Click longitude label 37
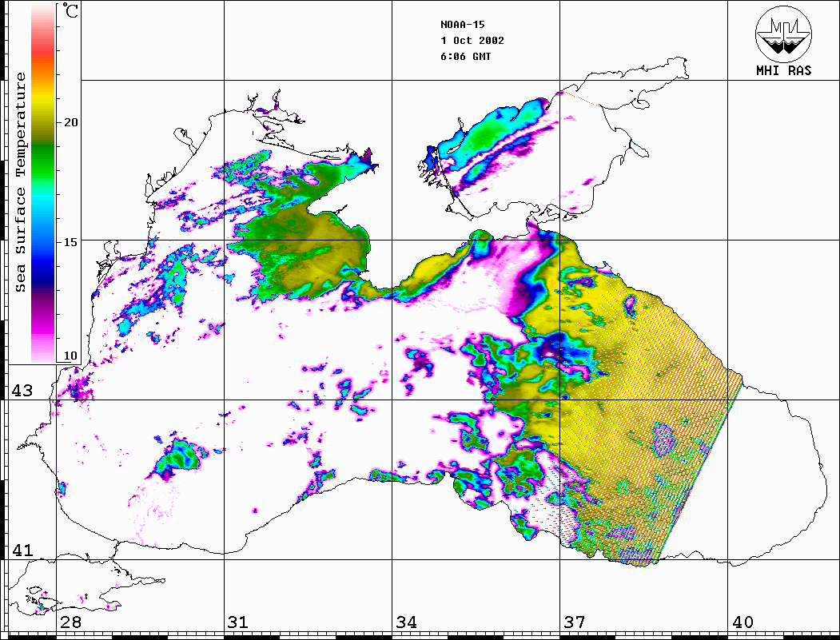Viewport: 840px width, 640px height. coord(575,622)
